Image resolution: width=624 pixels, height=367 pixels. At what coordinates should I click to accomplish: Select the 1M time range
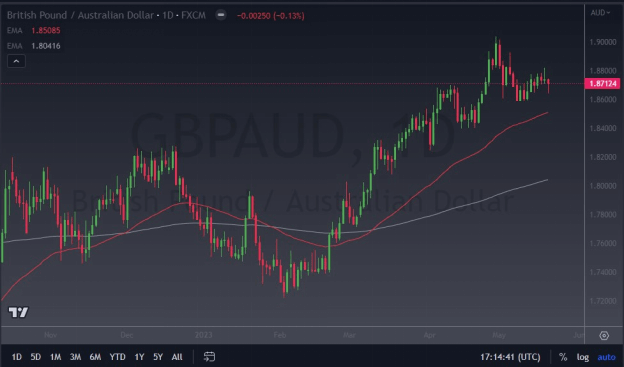[x=55, y=357]
